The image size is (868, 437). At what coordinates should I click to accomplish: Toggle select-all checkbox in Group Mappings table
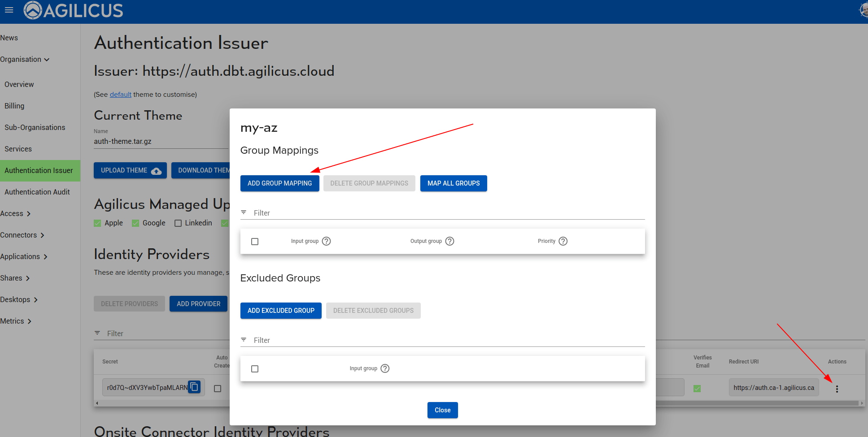coord(255,242)
